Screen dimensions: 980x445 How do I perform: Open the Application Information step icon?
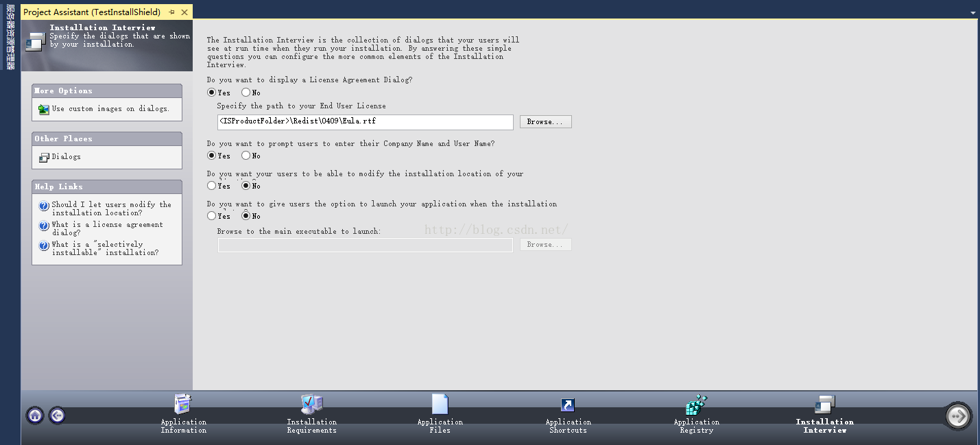tap(183, 404)
